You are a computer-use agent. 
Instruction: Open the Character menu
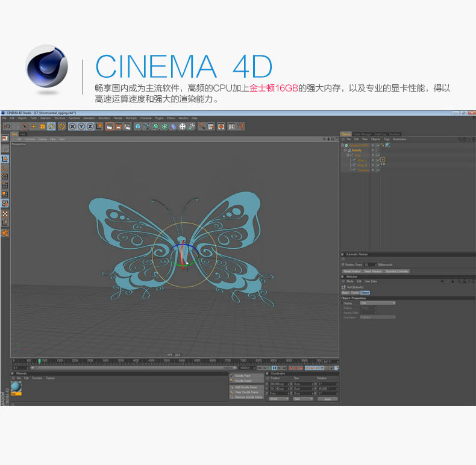[x=146, y=118]
